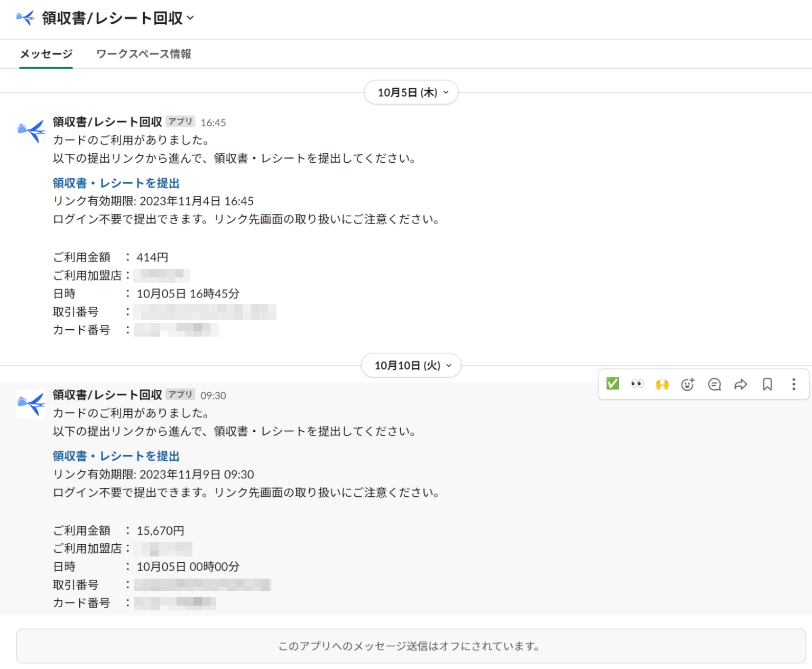Click sender name in the 16:45 message
Viewport: 812px width, 669px height.
coord(107,122)
